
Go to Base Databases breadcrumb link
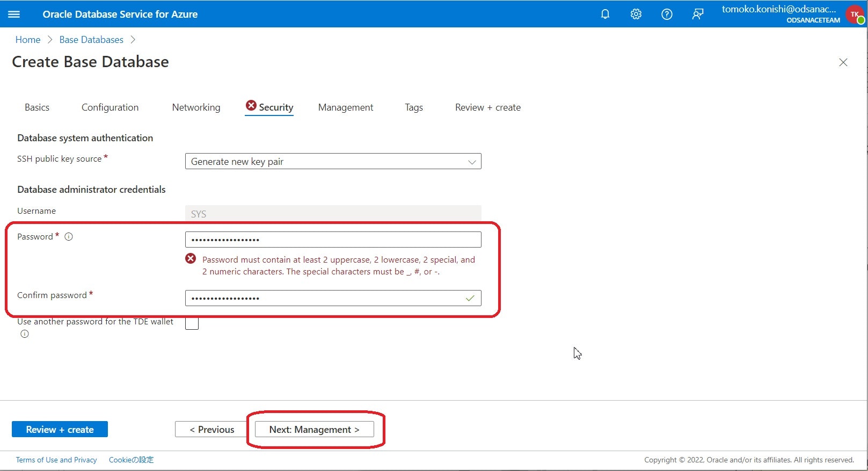91,40
